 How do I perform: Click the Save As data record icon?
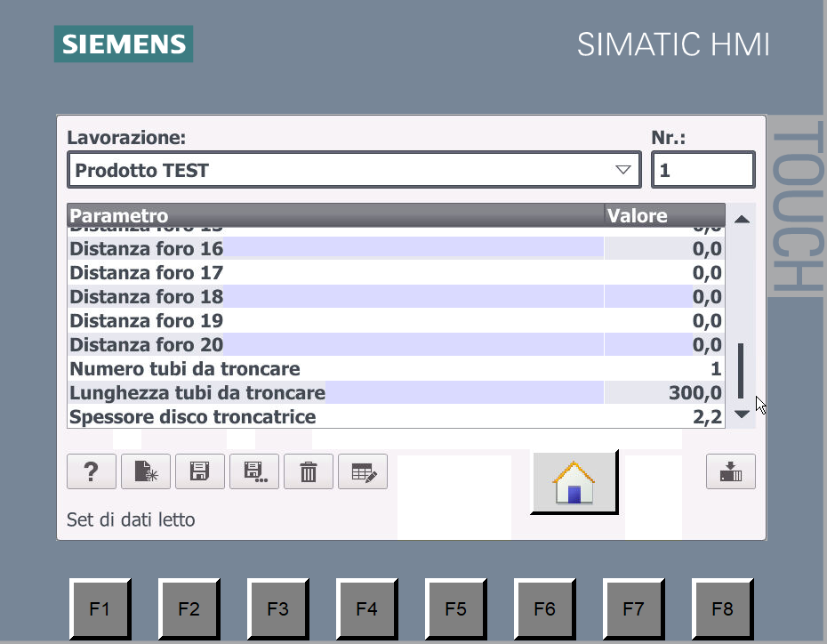[254, 471]
